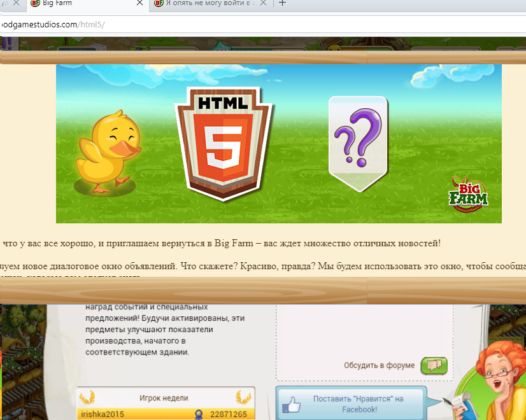Click the HTML5 shield logo
This screenshot has height=420, width=526.
click(x=224, y=144)
